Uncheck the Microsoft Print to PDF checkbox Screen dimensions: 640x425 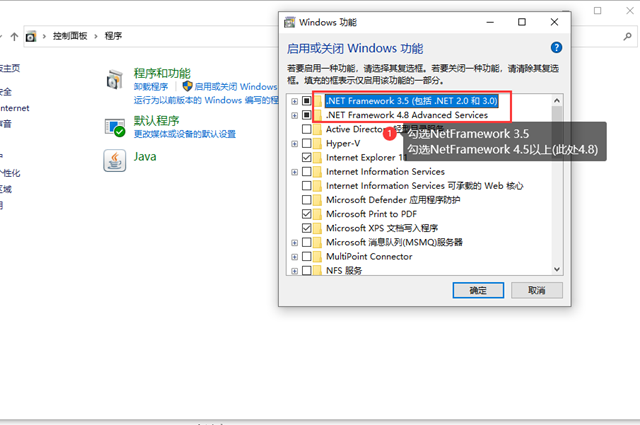tap(307, 214)
